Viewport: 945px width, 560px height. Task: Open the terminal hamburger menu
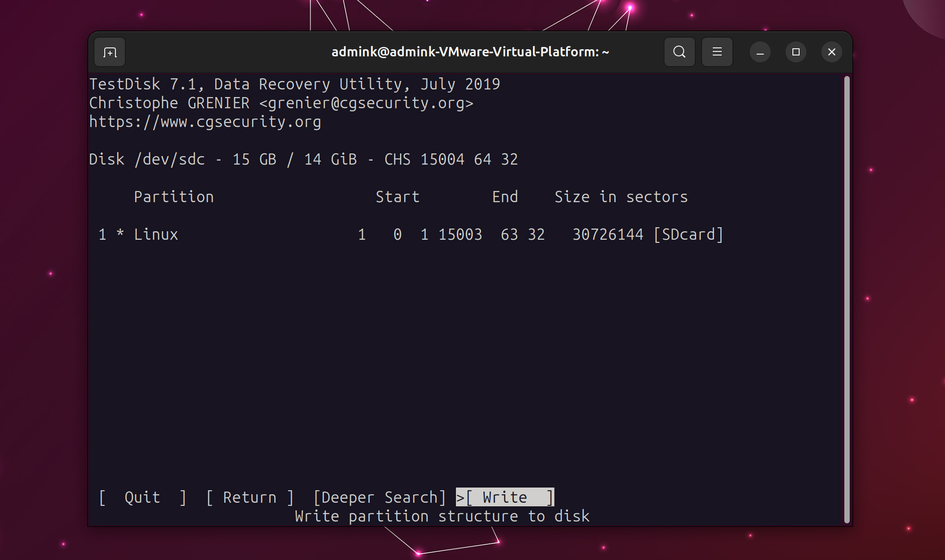[717, 52]
